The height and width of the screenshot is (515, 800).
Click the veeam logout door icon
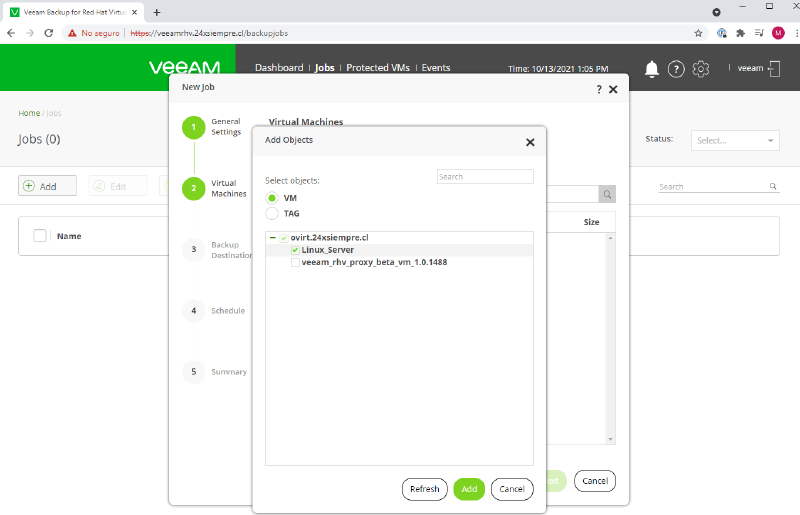click(x=774, y=68)
